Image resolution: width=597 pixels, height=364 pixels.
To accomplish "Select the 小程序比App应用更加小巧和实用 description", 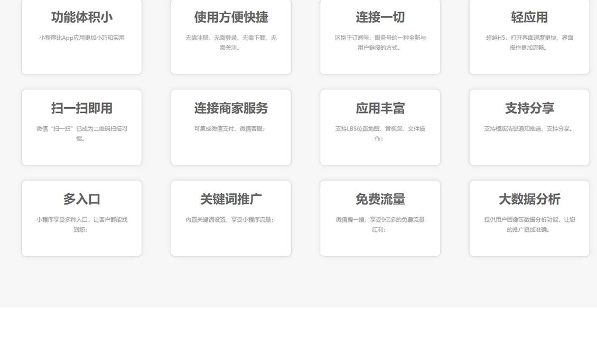I will (x=81, y=38).
